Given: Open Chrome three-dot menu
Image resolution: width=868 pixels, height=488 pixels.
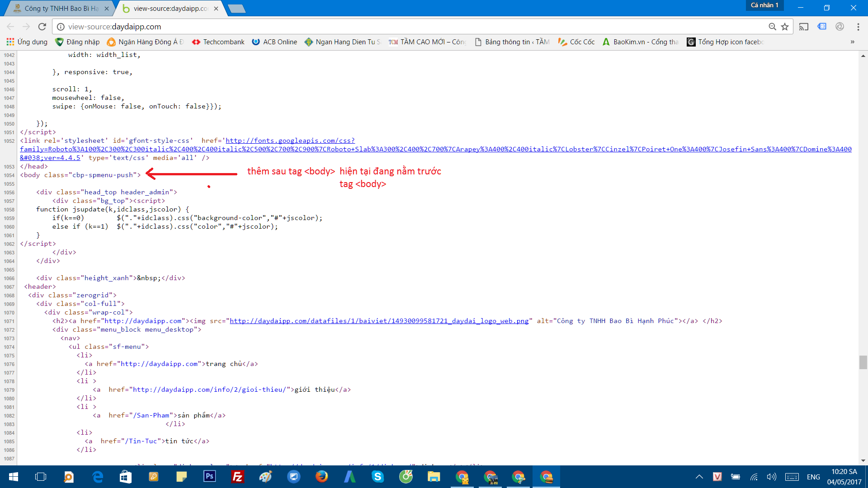Looking at the screenshot, I should coord(858,27).
